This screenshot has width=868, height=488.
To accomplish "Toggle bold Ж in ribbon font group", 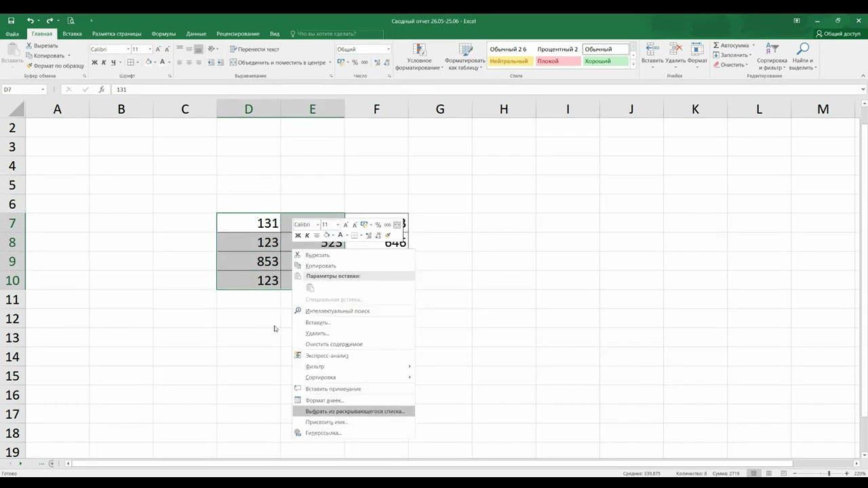I will (x=94, y=62).
